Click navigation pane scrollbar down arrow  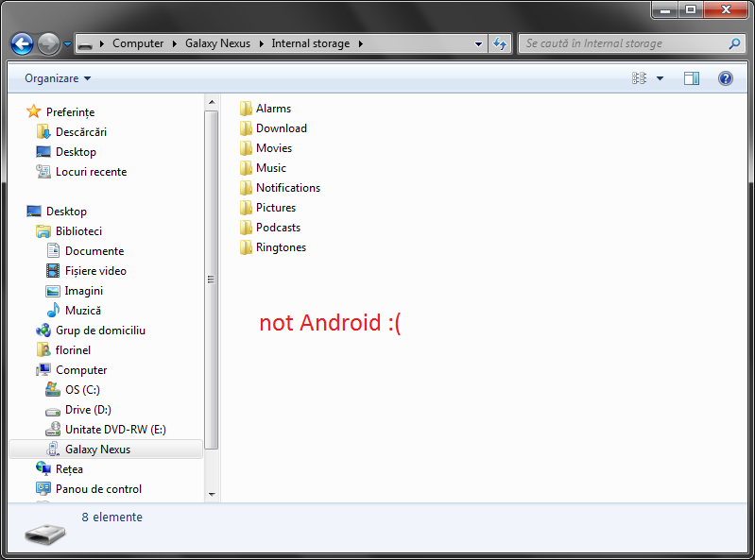pyautogui.click(x=212, y=495)
